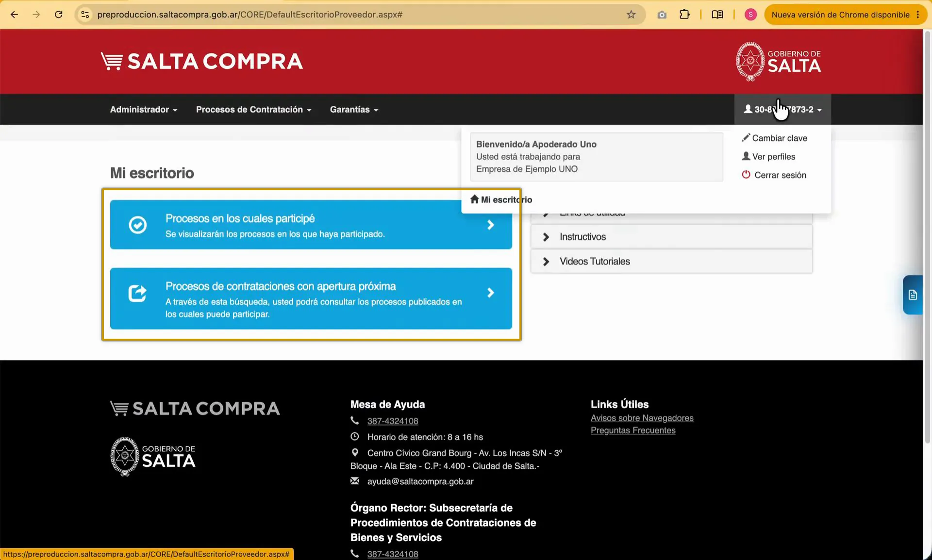Click arrow on Procesos en los cuales participé
This screenshot has height=560, width=932.
[x=491, y=225]
